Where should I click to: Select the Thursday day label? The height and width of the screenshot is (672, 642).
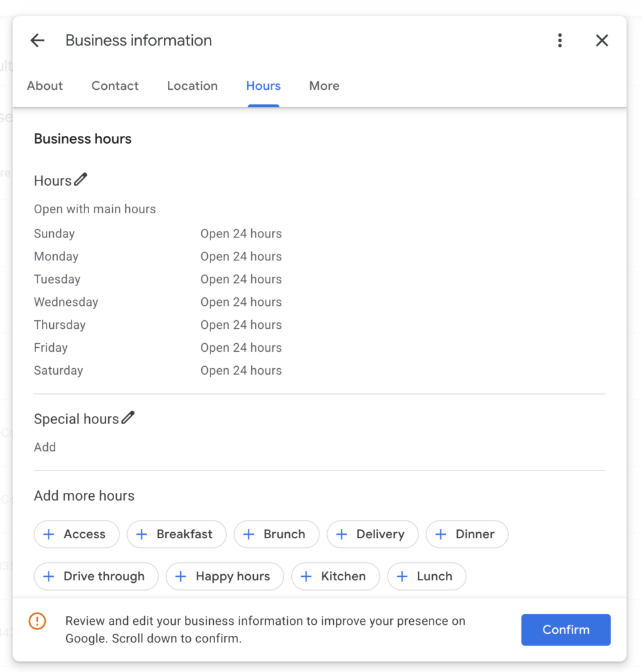coord(60,325)
